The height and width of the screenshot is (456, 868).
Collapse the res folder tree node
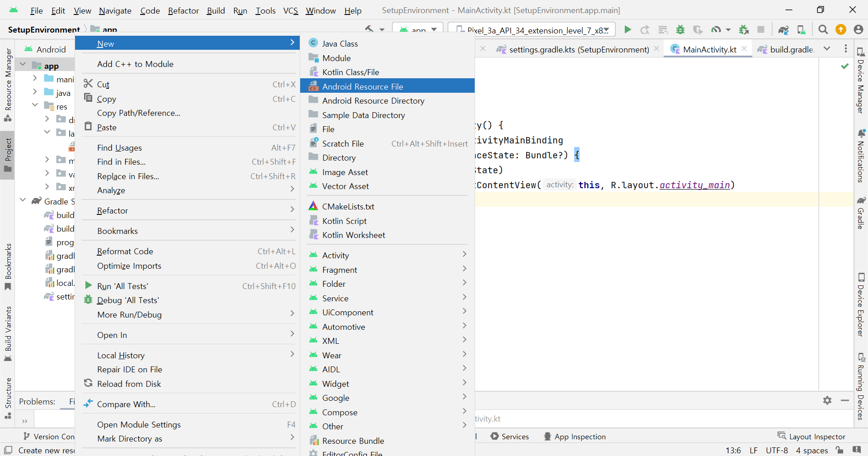click(x=35, y=105)
